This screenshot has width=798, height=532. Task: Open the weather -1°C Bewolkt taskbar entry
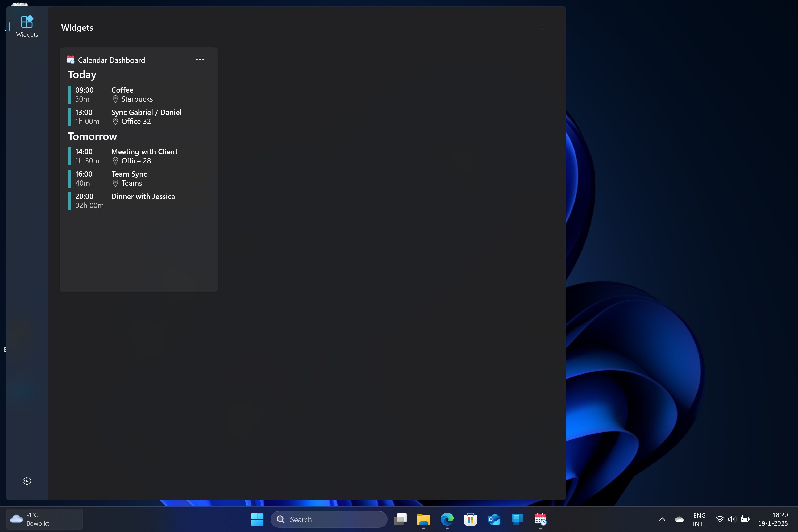tap(44, 519)
